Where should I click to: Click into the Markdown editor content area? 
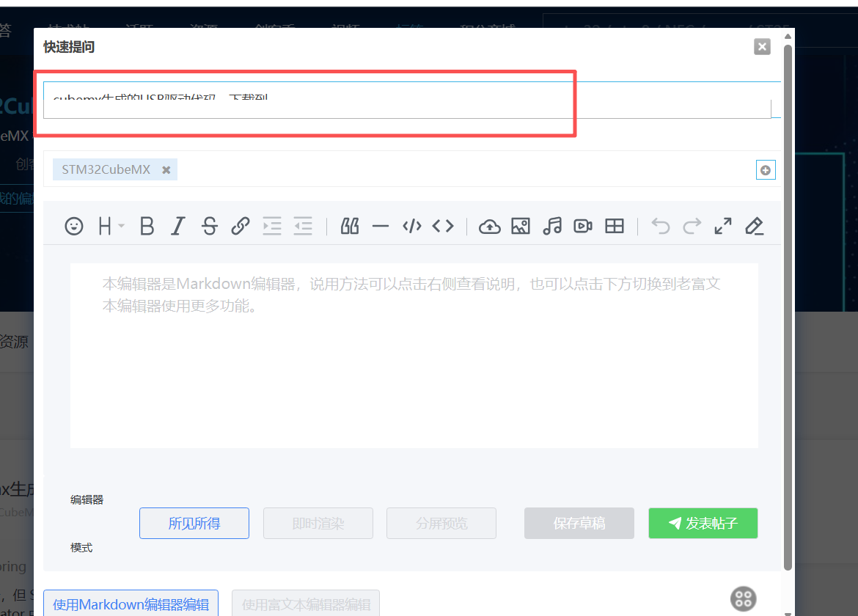click(x=414, y=356)
